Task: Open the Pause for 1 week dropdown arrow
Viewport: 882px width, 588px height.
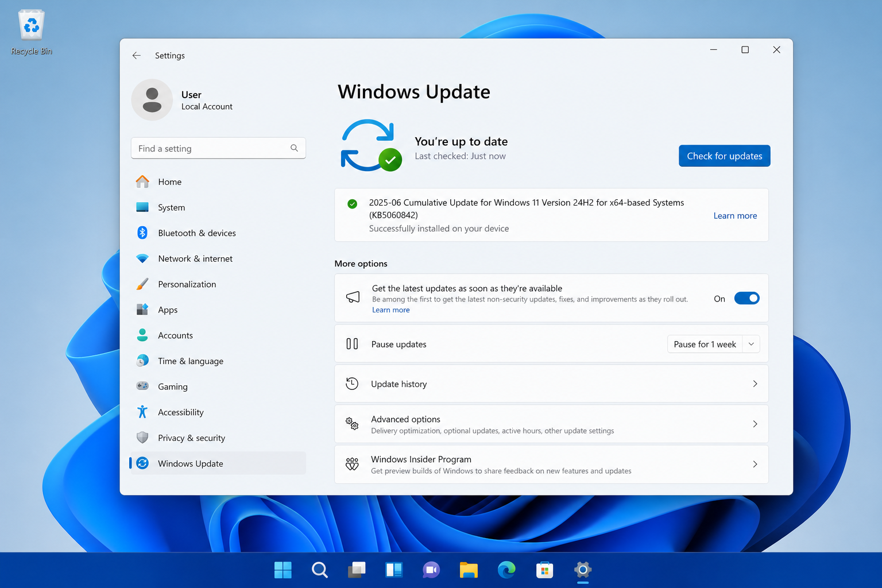Action: 751,344
